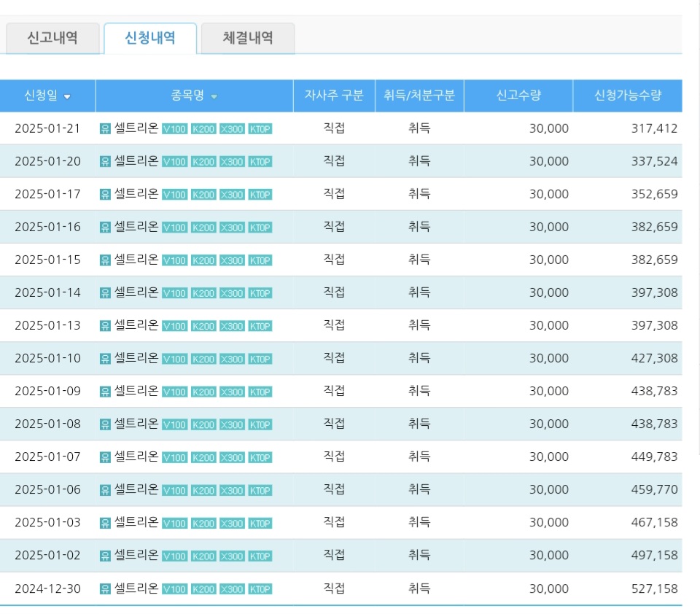Select date cell 2024-12-30
This screenshot has width=700, height=614.
48,589
